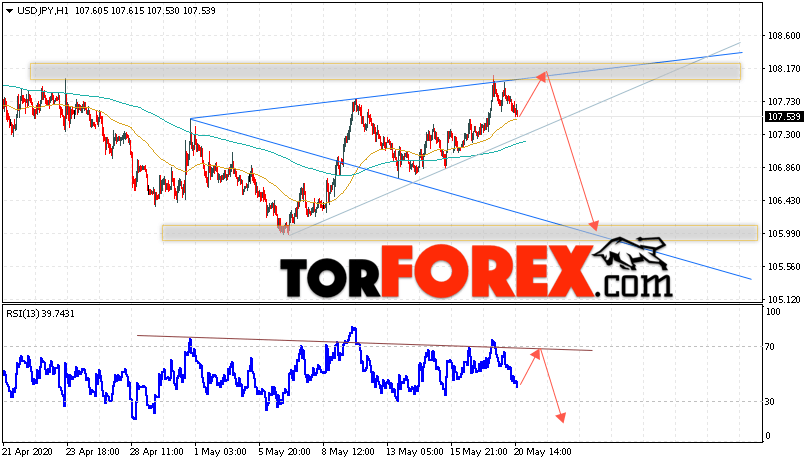Select the USDJPY,H1 symbol title

43,11
